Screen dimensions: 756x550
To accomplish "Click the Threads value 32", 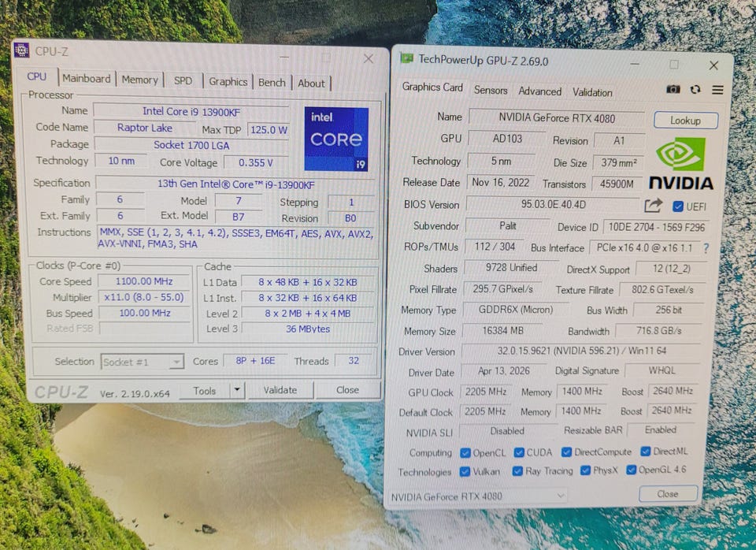I will [x=354, y=361].
